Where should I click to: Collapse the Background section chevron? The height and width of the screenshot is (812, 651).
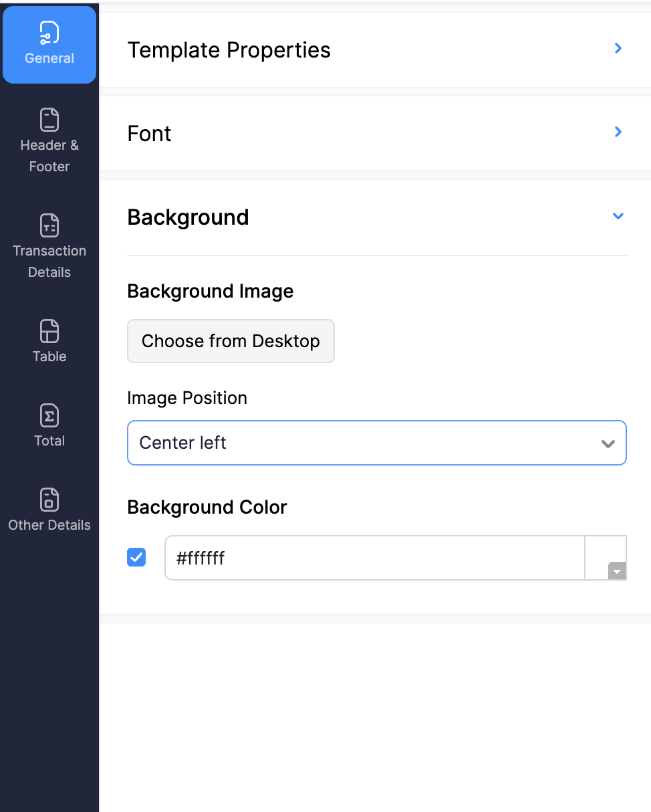coord(618,216)
